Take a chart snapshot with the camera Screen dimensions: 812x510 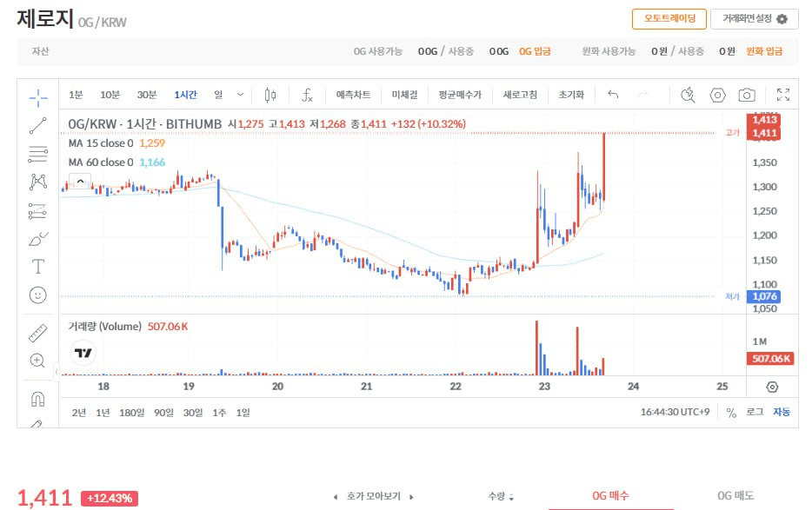[746, 94]
